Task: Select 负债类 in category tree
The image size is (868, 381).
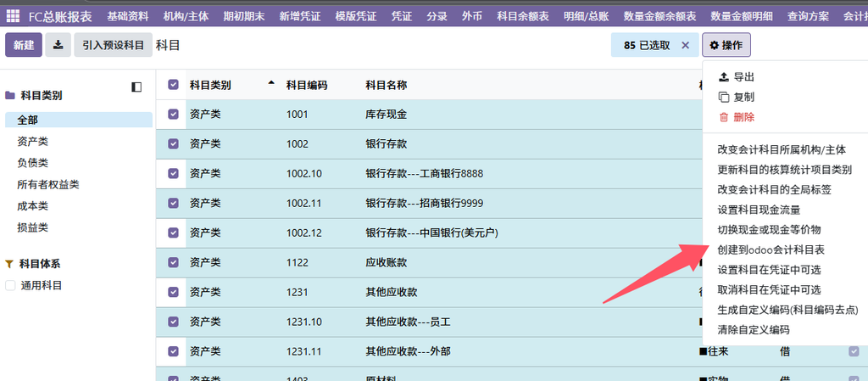Action: pyautogui.click(x=33, y=163)
